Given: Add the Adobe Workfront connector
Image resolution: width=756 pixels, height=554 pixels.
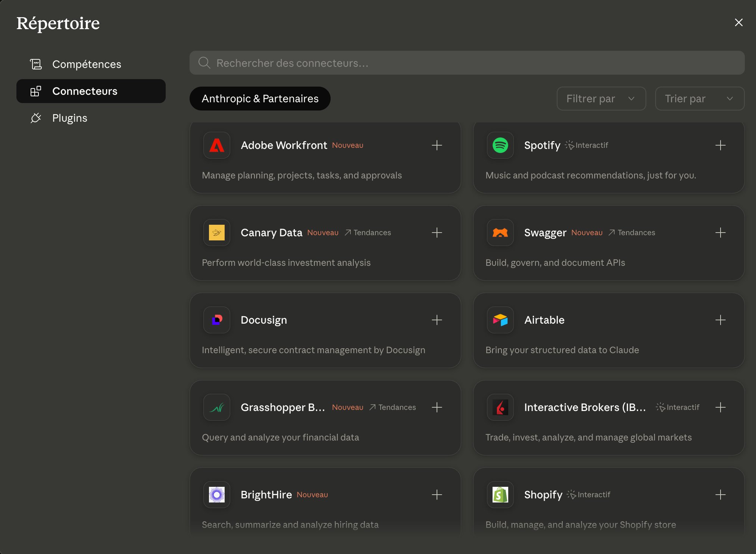Looking at the screenshot, I should tap(437, 145).
